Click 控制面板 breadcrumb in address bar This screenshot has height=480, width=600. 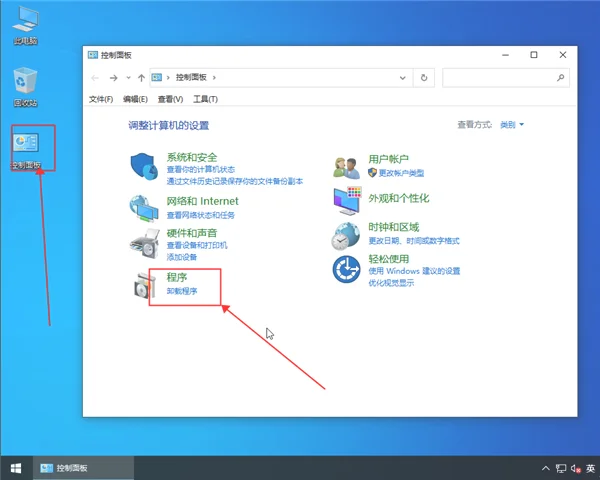pos(191,78)
